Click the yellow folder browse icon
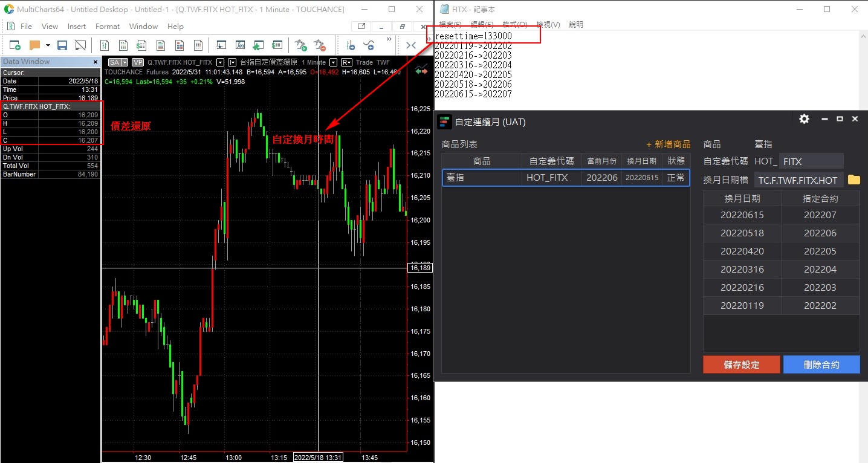The width and height of the screenshot is (868, 463). pos(853,180)
